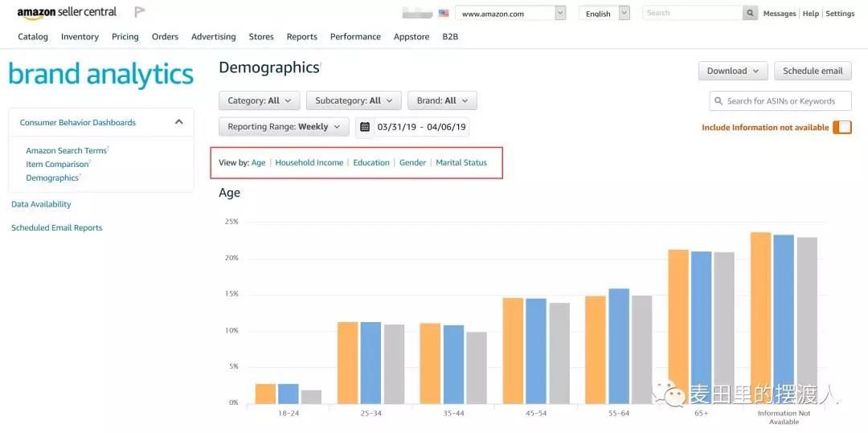868x433 pixels.
Task: Open the Category filter dropdown
Action: [259, 100]
